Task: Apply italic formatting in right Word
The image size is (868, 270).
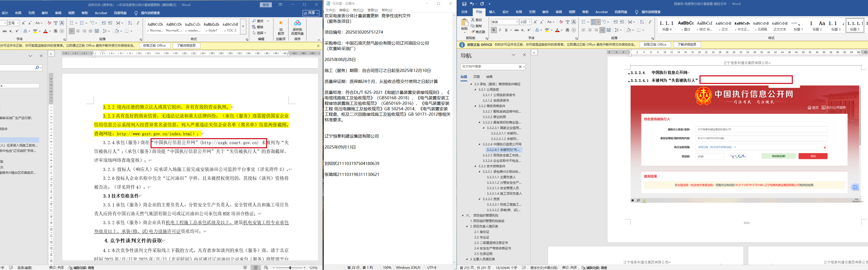Action: coord(500,30)
